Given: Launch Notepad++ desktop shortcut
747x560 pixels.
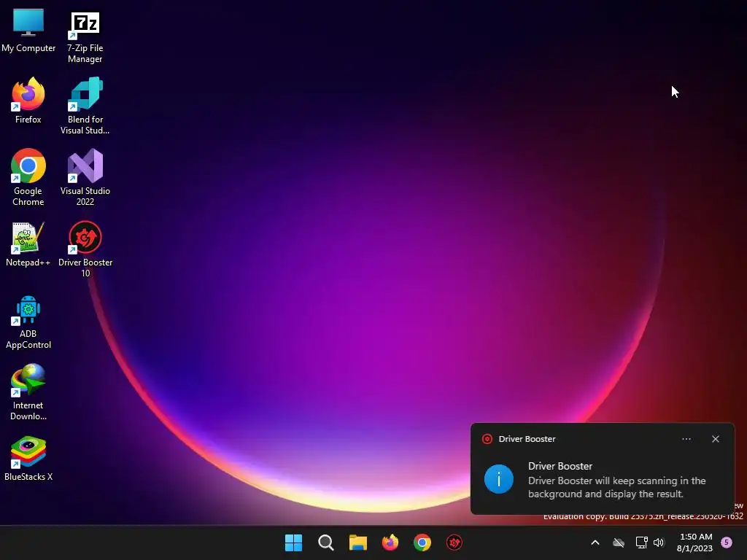Looking at the screenshot, I should point(28,244).
